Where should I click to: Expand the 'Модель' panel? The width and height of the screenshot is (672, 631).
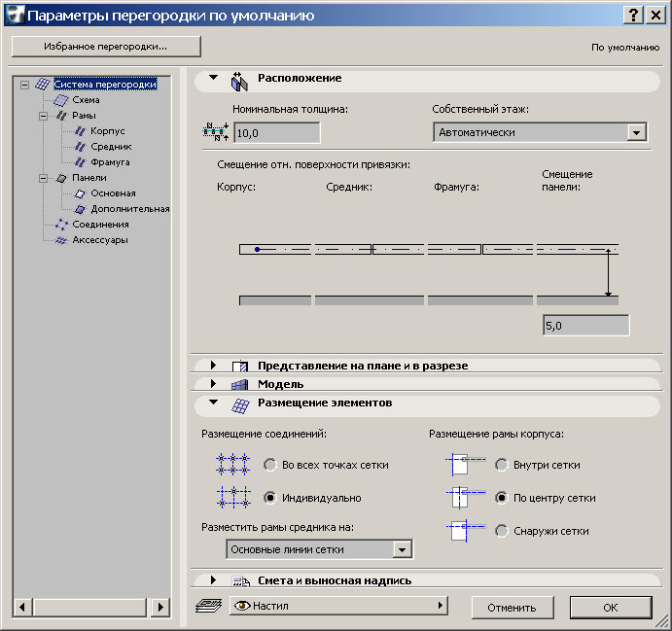click(214, 384)
